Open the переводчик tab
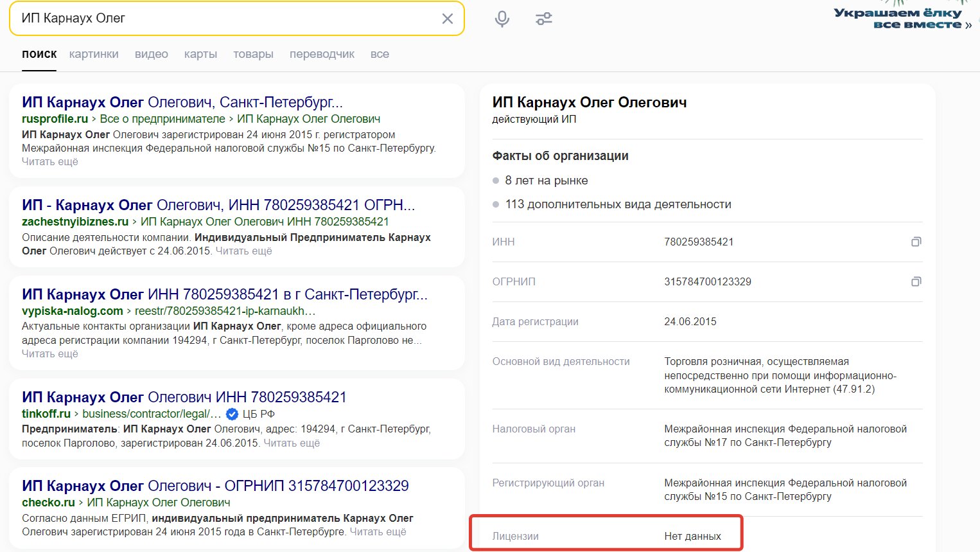Image resolution: width=980 pixels, height=552 pixels. click(322, 54)
